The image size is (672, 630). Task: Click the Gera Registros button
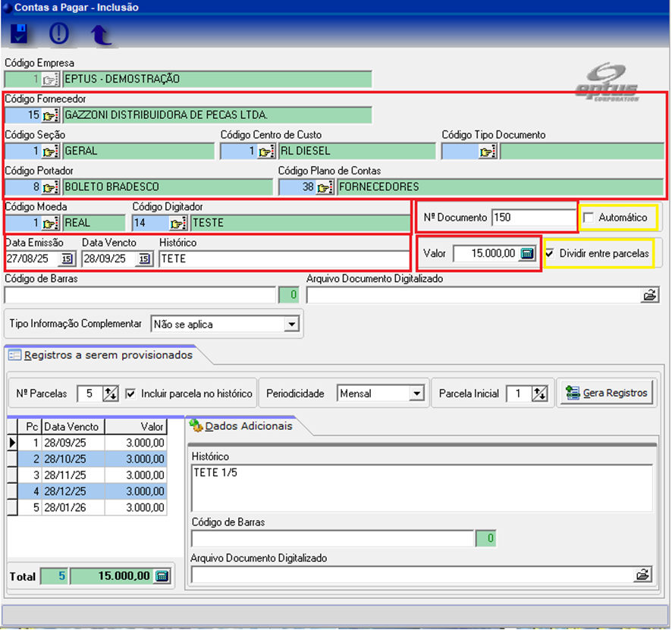[x=607, y=393]
